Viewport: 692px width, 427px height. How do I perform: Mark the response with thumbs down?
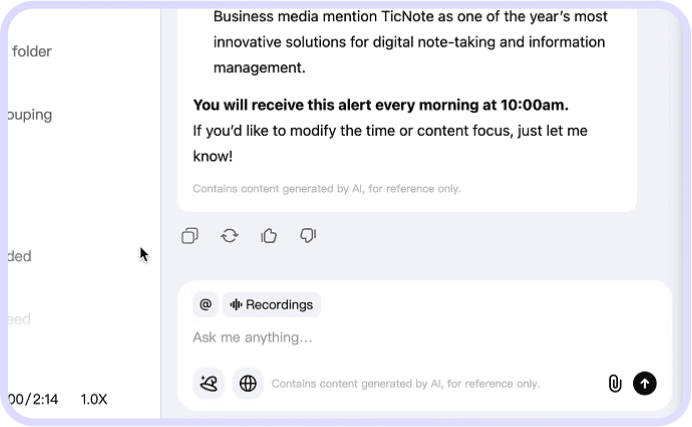[308, 236]
